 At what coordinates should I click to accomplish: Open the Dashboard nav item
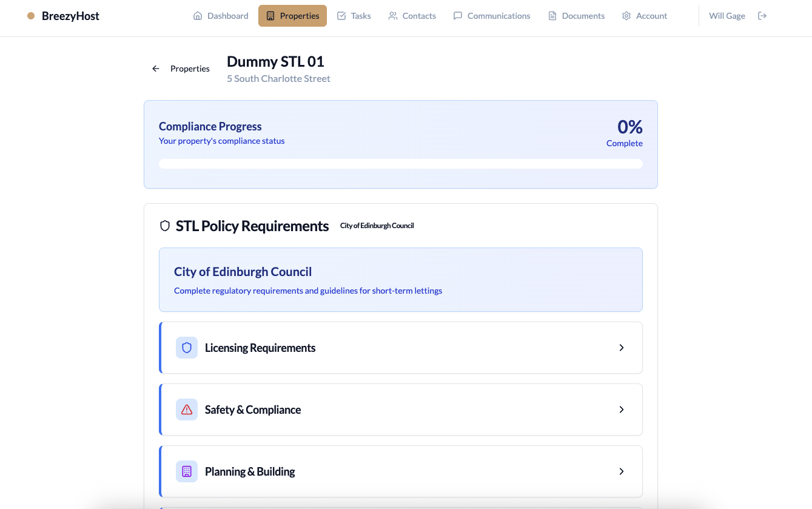221,16
